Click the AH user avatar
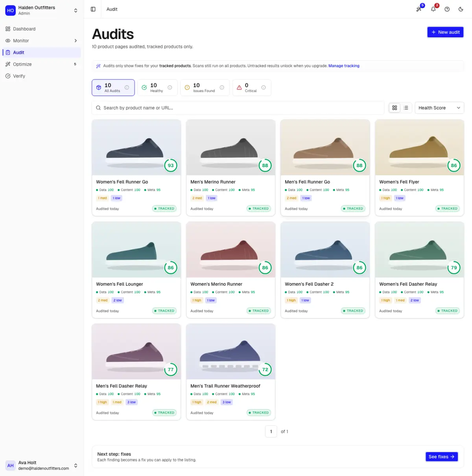The height and width of the screenshot is (476, 472). [11, 465]
